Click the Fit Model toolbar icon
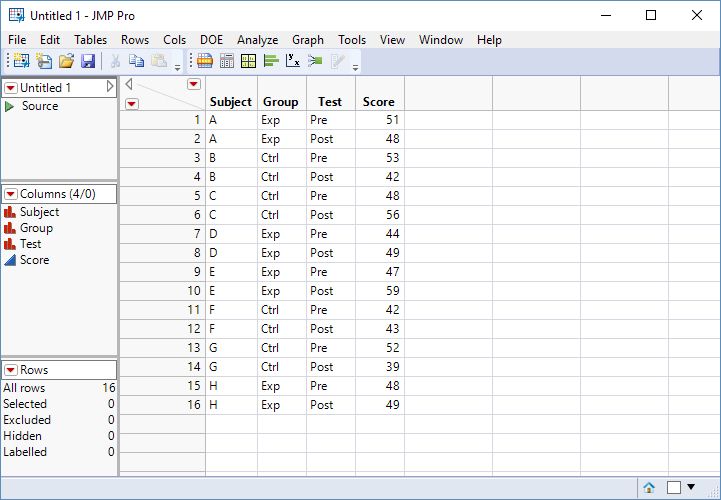Viewport: 721px width, 500px height. coord(315,61)
